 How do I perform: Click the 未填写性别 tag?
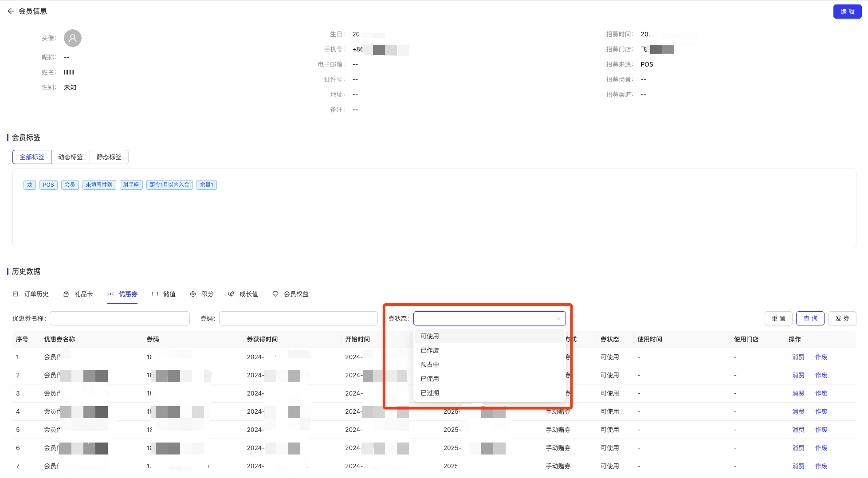[x=99, y=185]
